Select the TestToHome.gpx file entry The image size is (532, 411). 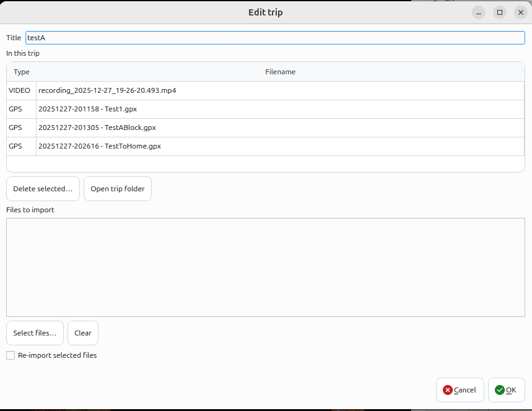(x=99, y=146)
